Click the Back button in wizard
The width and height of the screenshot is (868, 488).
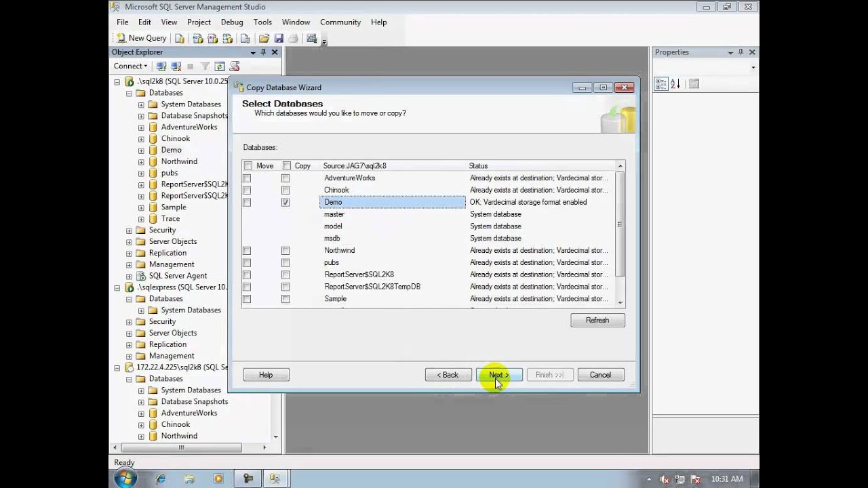click(x=448, y=375)
